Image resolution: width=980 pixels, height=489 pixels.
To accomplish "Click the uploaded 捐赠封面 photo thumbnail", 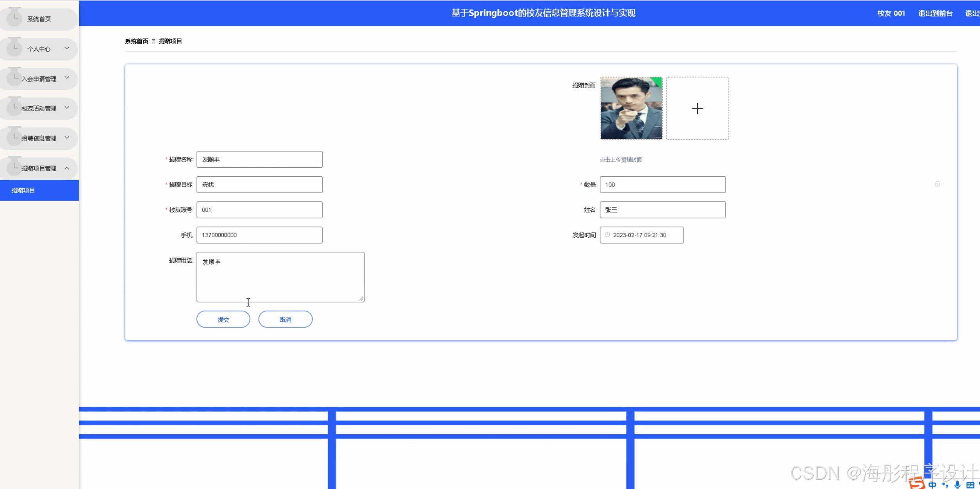I will [631, 108].
